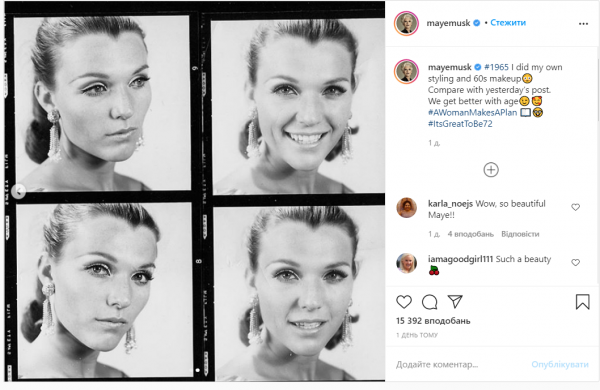Load more comments with plus circle
Image resolution: width=600 pixels, height=390 pixels.
click(x=491, y=170)
